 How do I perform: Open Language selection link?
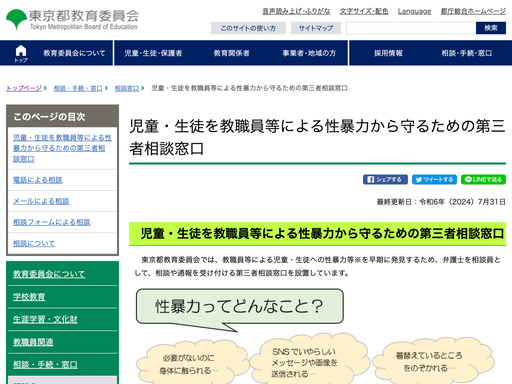[414, 11]
